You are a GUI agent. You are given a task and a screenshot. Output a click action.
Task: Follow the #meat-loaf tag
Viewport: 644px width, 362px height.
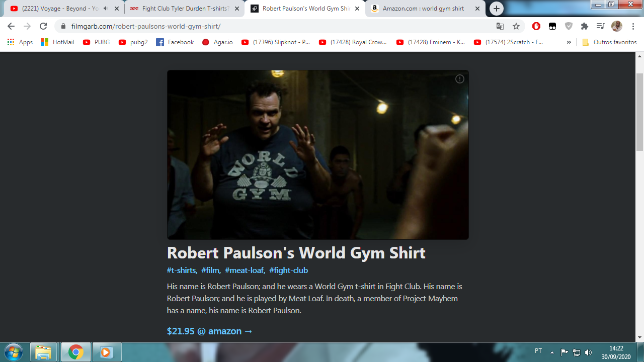click(245, 270)
